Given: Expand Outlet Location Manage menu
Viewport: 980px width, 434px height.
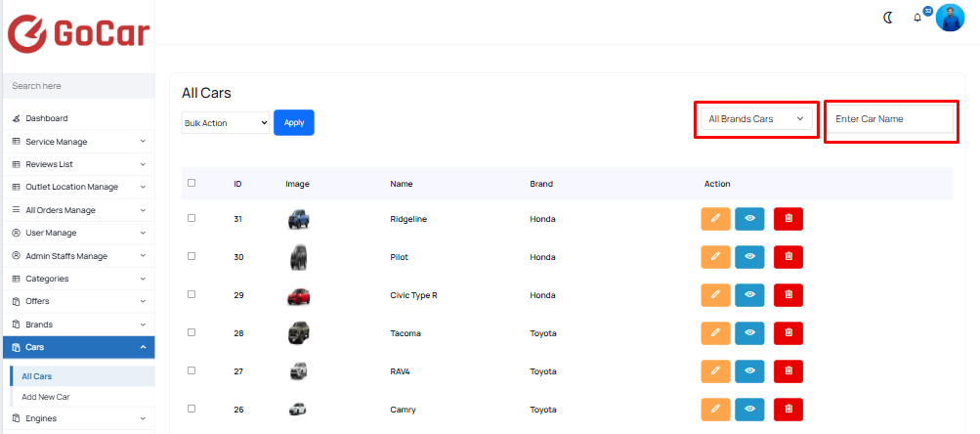Looking at the screenshot, I should pos(79,187).
